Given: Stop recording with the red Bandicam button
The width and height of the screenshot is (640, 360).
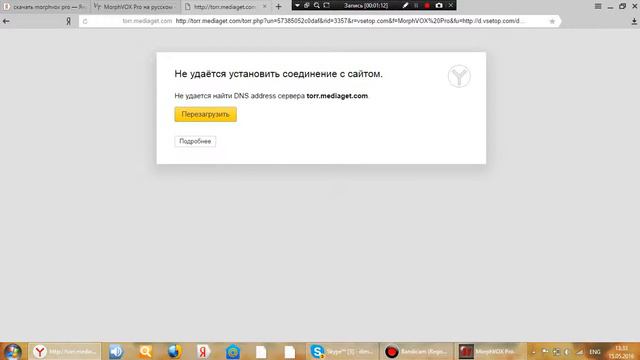Looking at the screenshot, I should (x=427, y=5).
